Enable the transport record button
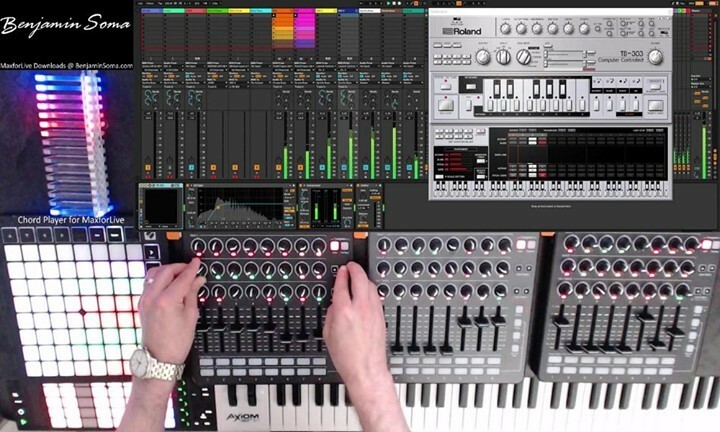Viewport: 720px width, 432px height. [x=399, y=3]
